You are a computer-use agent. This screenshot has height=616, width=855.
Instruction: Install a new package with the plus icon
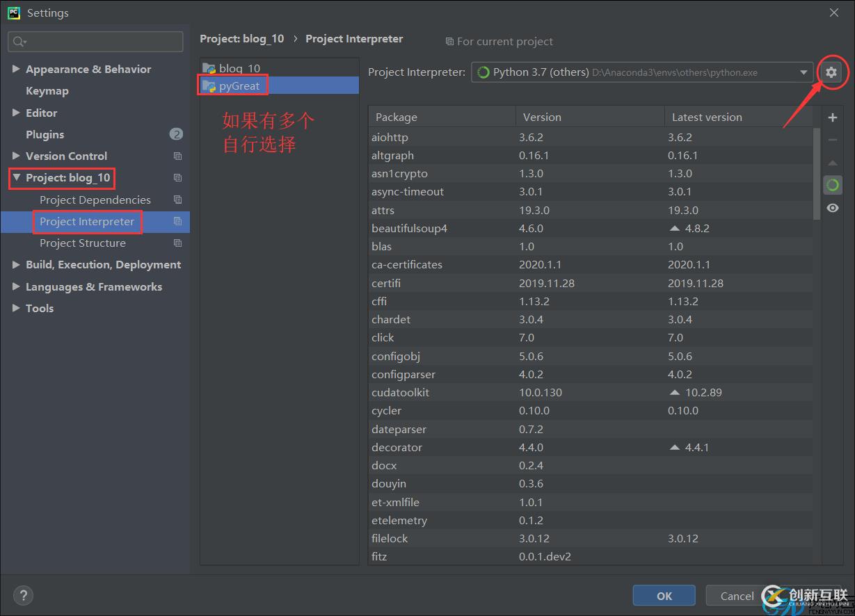(x=832, y=117)
